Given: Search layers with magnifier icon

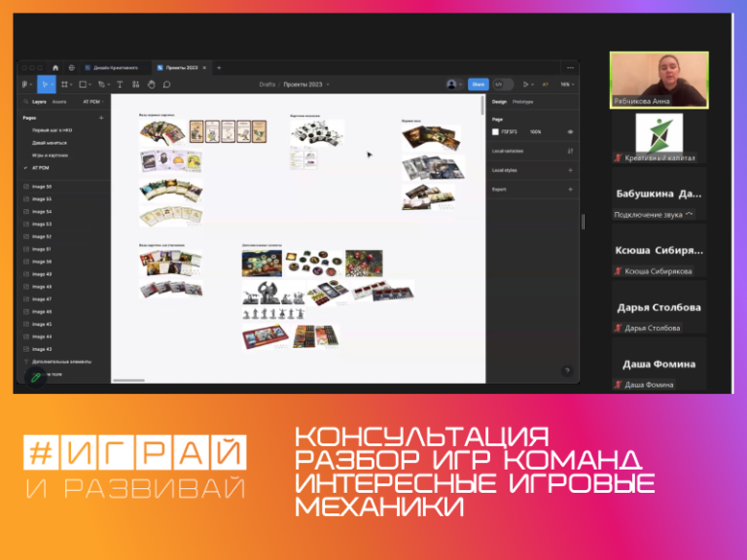Looking at the screenshot, I should click(x=25, y=101).
